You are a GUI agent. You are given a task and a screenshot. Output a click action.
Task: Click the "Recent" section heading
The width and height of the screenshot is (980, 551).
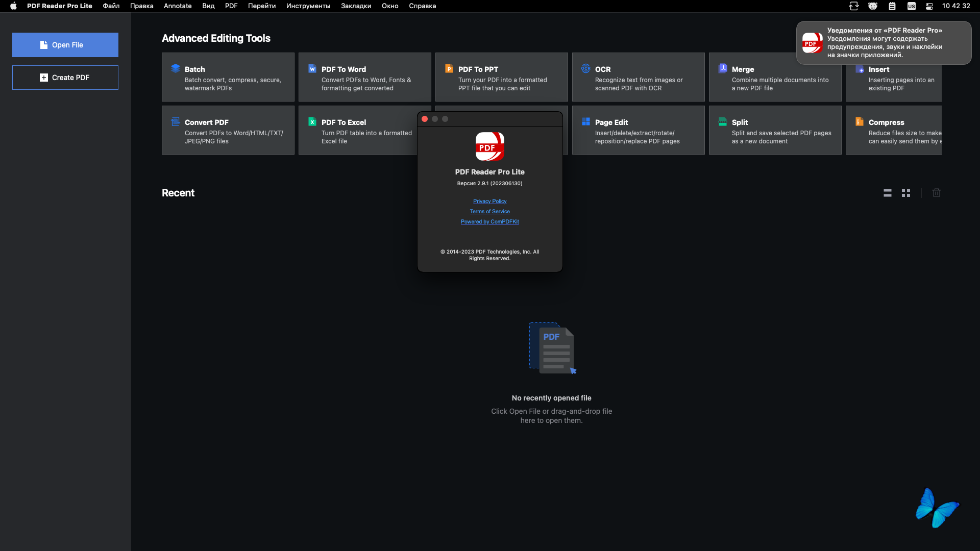click(178, 193)
